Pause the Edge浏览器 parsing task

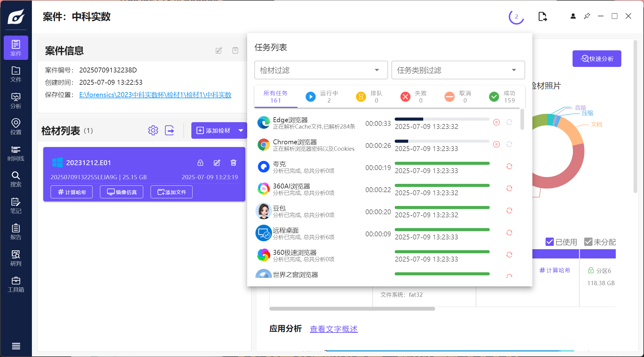coord(496,122)
